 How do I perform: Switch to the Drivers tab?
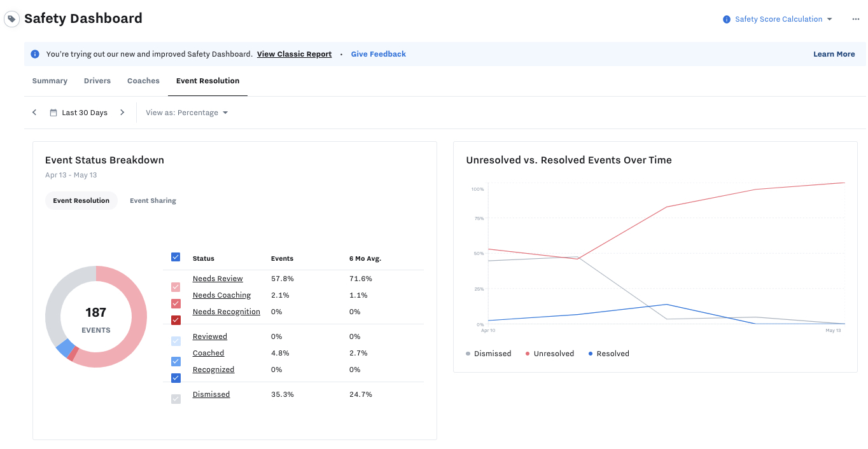tap(97, 81)
